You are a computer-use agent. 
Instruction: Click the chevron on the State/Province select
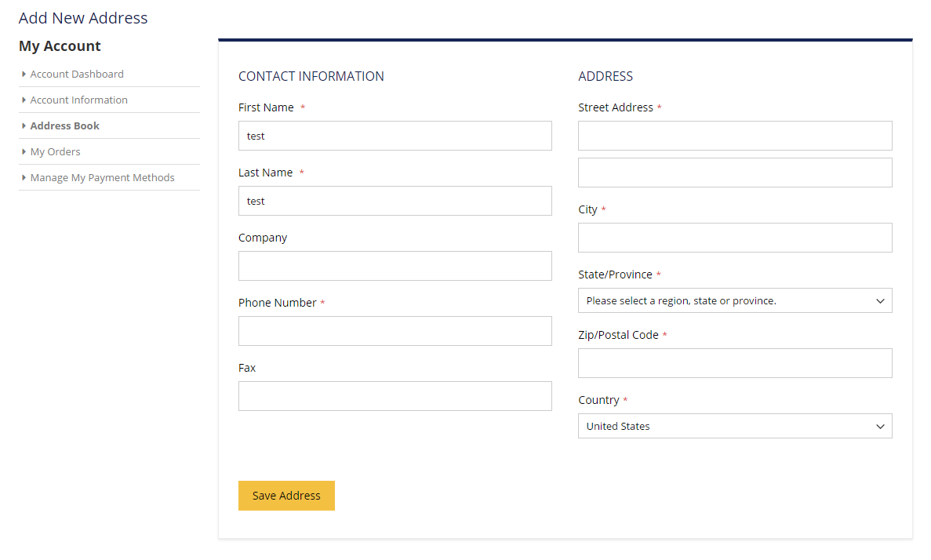[880, 301]
